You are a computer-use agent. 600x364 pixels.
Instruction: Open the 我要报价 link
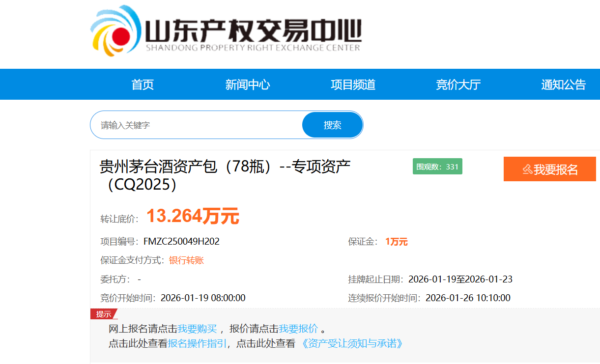point(298,329)
